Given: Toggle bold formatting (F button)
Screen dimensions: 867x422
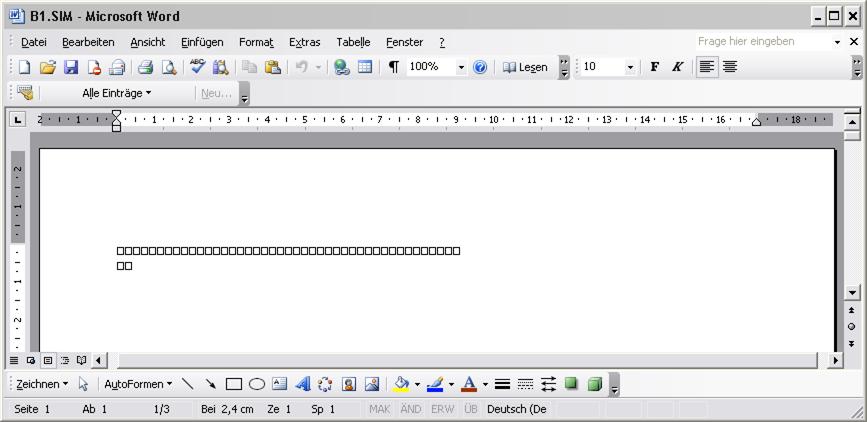Looking at the screenshot, I should 655,67.
